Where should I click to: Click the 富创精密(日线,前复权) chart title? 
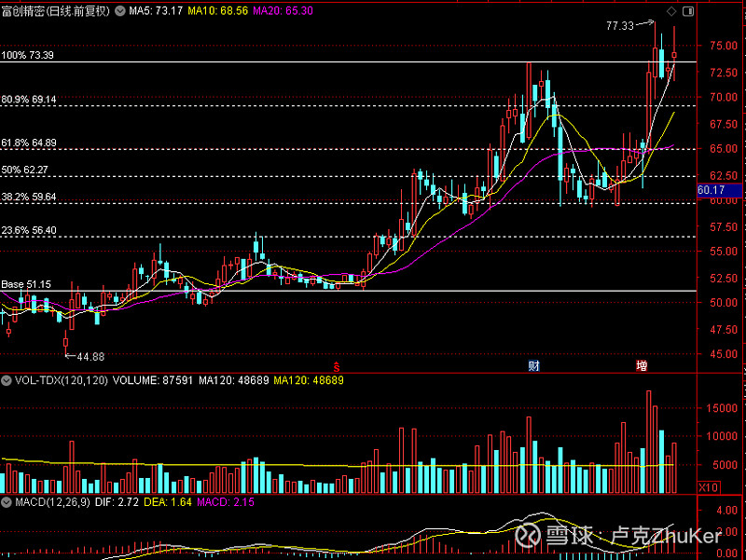[x=56, y=10]
